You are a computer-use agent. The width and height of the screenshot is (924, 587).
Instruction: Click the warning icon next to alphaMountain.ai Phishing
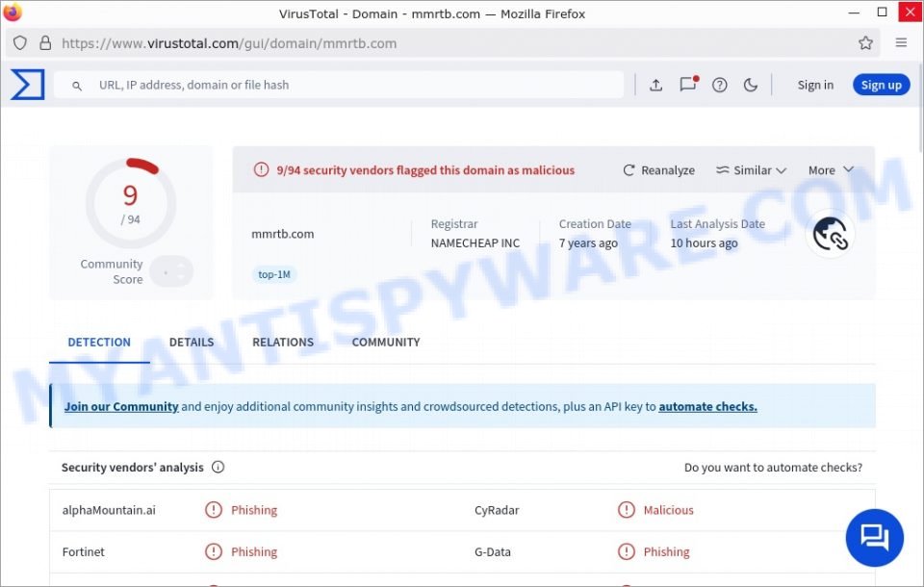(214, 510)
